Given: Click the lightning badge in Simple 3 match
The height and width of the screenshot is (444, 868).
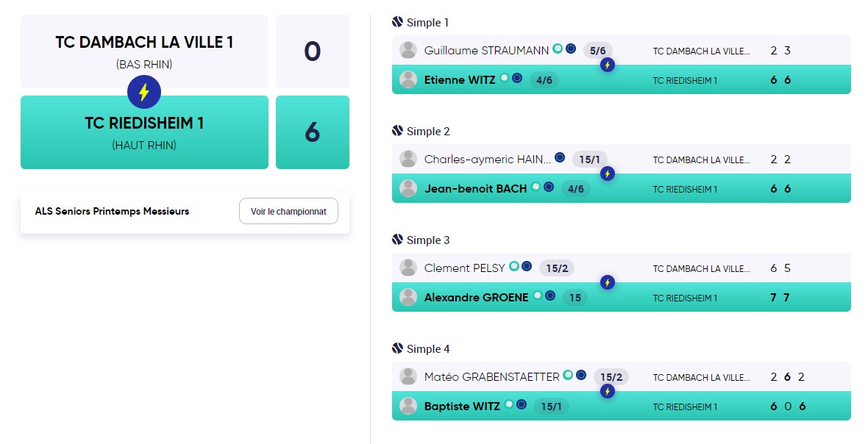Looking at the screenshot, I should (608, 282).
